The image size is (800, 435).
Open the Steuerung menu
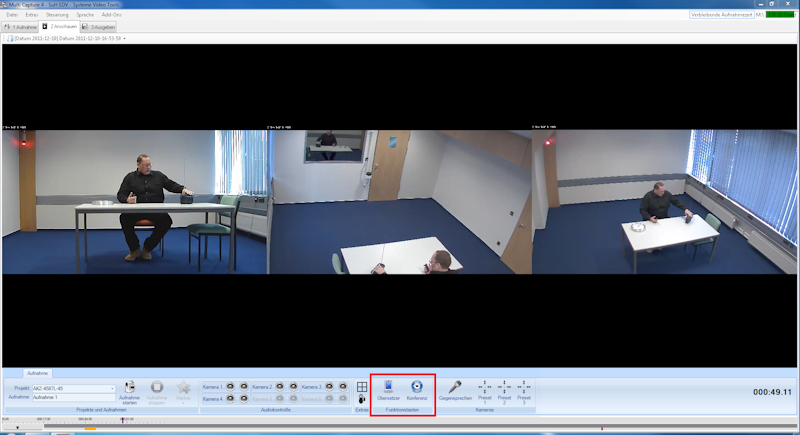(57, 16)
